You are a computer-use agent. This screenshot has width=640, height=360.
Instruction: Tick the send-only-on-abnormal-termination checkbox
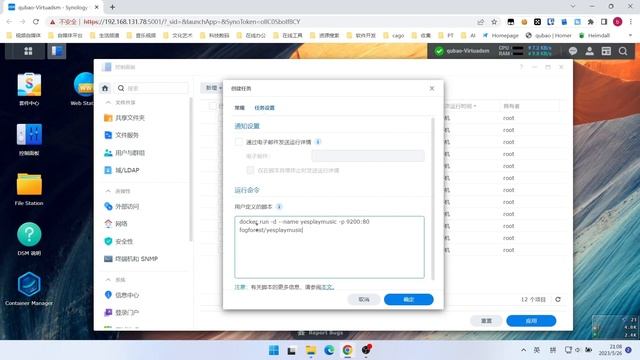pos(250,170)
